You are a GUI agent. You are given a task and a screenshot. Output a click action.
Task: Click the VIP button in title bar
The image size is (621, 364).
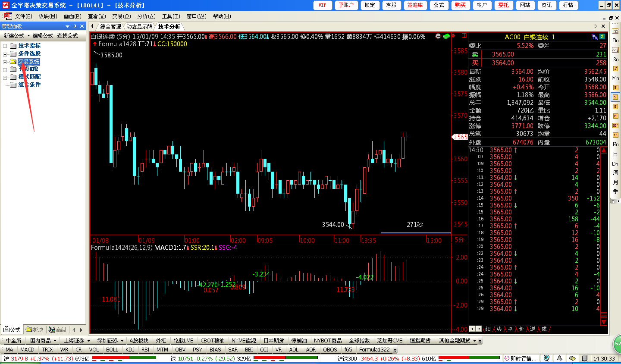(323, 5)
